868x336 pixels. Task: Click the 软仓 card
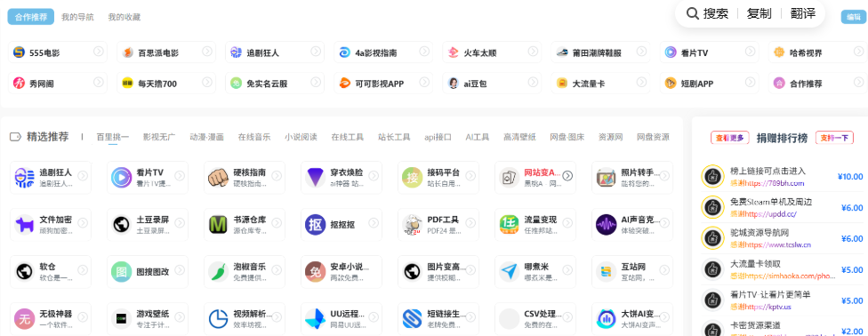(x=51, y=271)
